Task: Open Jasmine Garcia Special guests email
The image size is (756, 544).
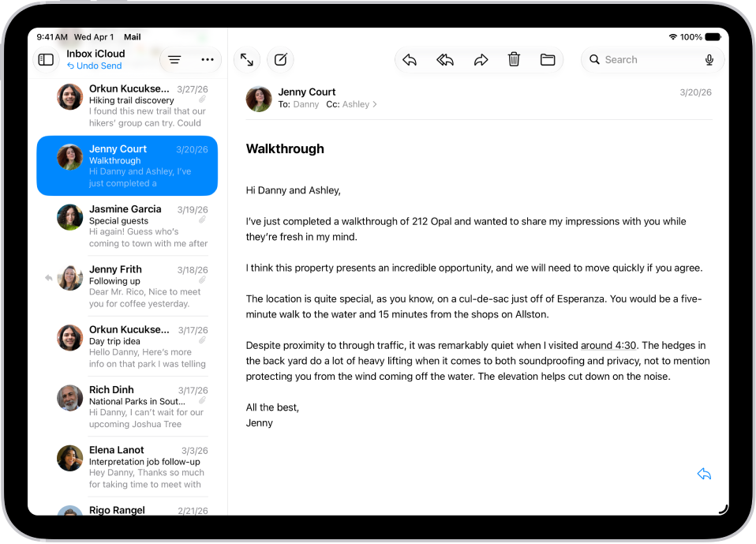Action: click(x=127, y=226)
